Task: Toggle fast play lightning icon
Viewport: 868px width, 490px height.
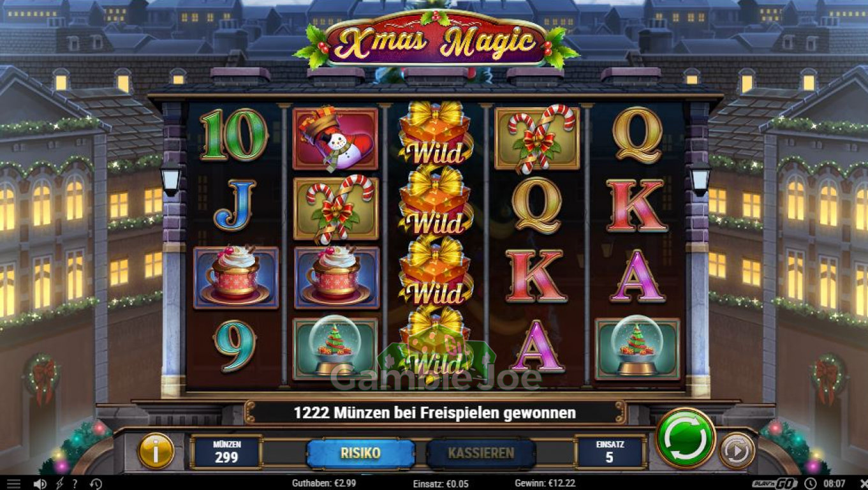Action: point(59,484)
